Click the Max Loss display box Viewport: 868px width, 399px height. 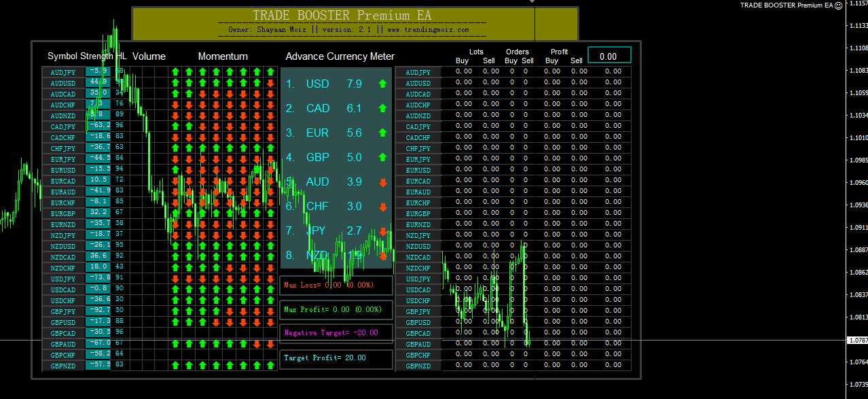pos(336,285)
